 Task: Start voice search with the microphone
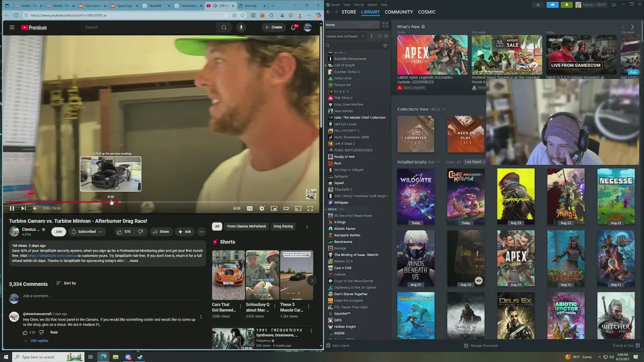241,27
